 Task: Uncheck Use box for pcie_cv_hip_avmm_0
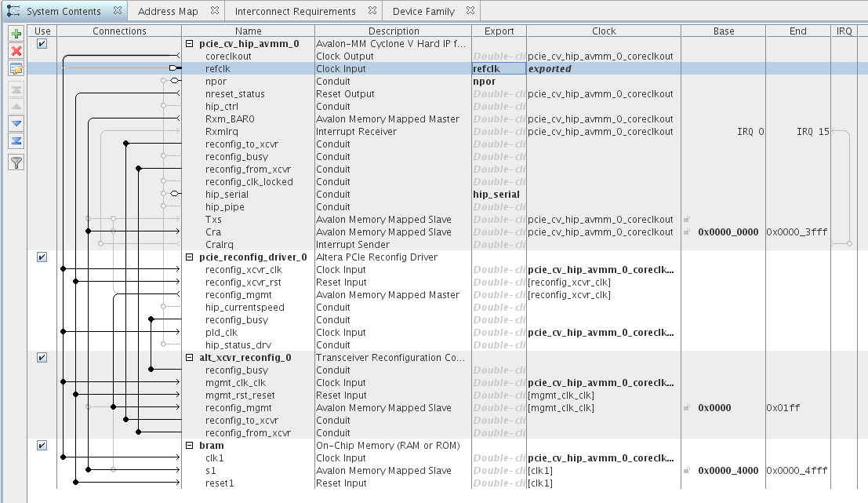tap(42, 44)
